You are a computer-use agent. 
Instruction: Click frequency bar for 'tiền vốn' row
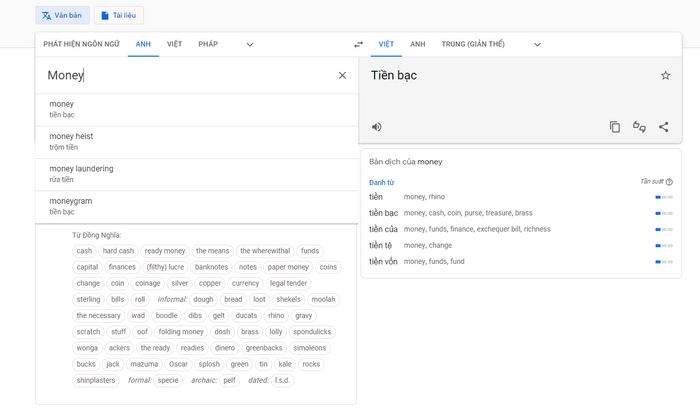tap(664, 262)
